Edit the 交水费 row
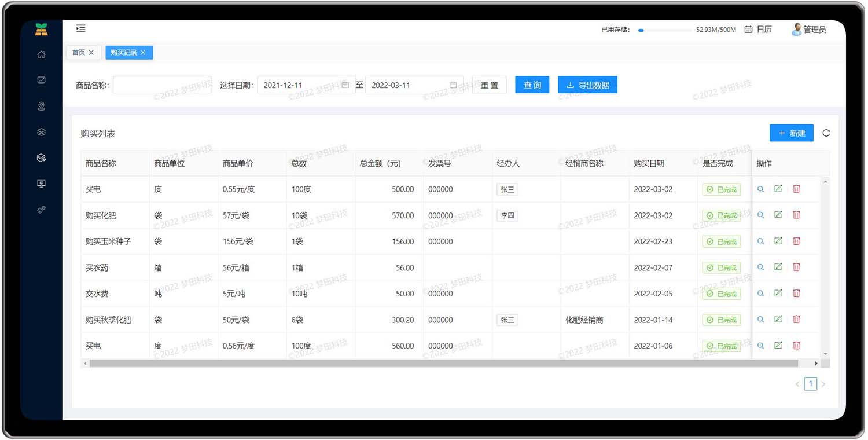 [778, 293]
